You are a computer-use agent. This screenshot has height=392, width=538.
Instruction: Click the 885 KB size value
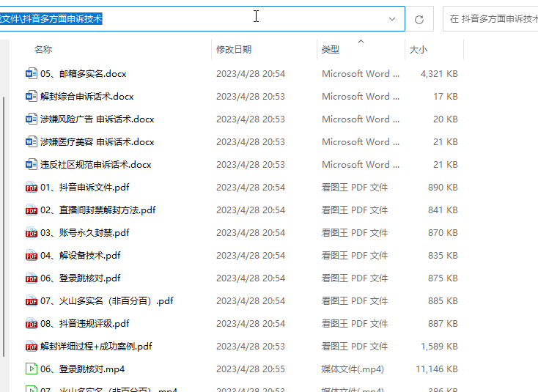tap(443, 300)
